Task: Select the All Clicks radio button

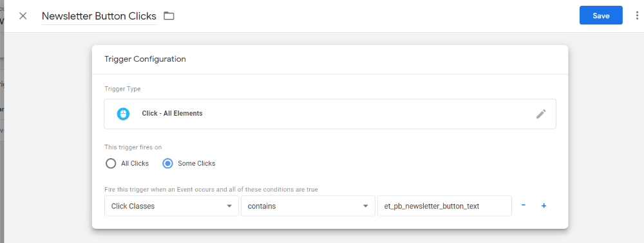Action: click(111, 163)
